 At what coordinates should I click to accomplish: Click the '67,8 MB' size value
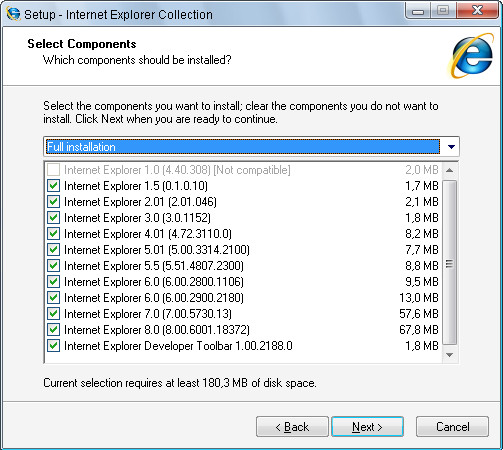coord(419,330)
